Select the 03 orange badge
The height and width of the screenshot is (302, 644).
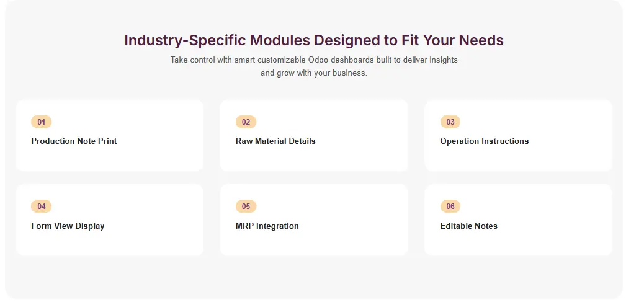tap(450, 122)
